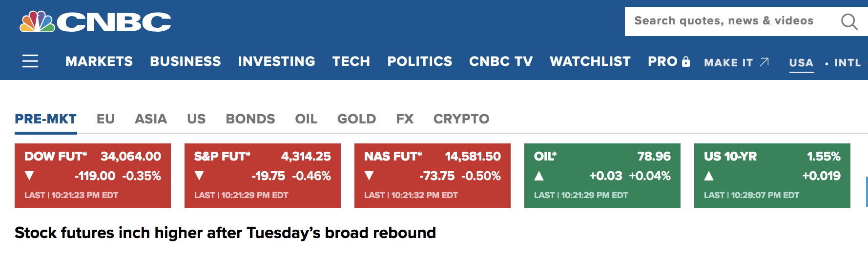Click the Make It external arrow icon

click(765, 62)
